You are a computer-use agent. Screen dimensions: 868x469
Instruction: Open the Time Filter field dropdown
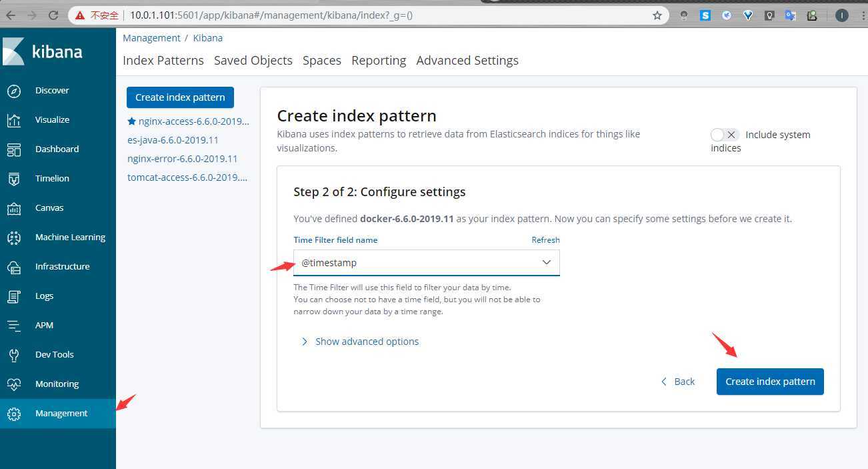click(x=427, y=263)
